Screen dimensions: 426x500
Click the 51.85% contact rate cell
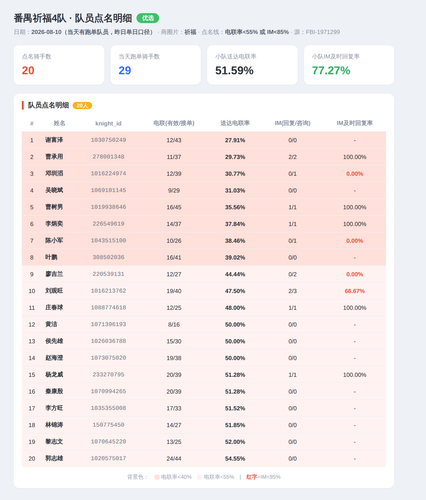(x=235, y=425)
